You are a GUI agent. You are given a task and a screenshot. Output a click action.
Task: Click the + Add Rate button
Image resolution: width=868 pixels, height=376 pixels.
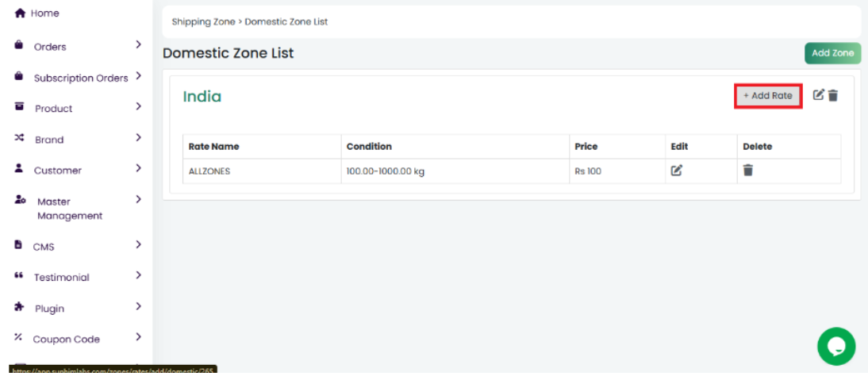pos(767,96)
